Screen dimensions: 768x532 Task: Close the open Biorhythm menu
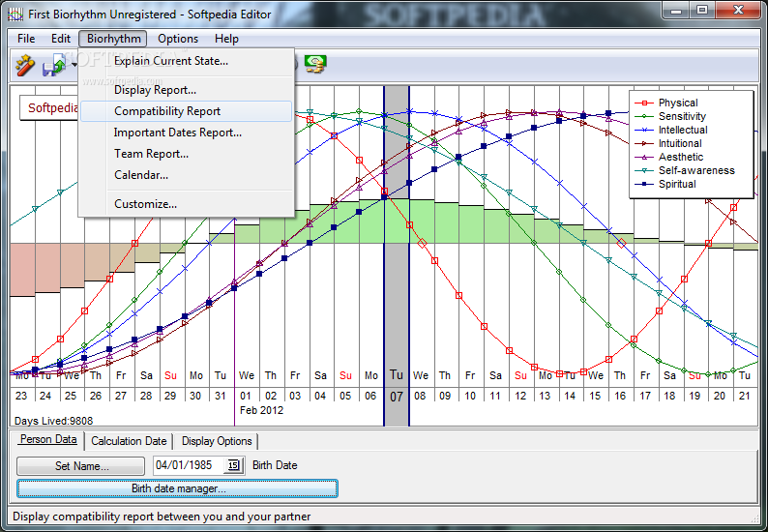(113, 39)
